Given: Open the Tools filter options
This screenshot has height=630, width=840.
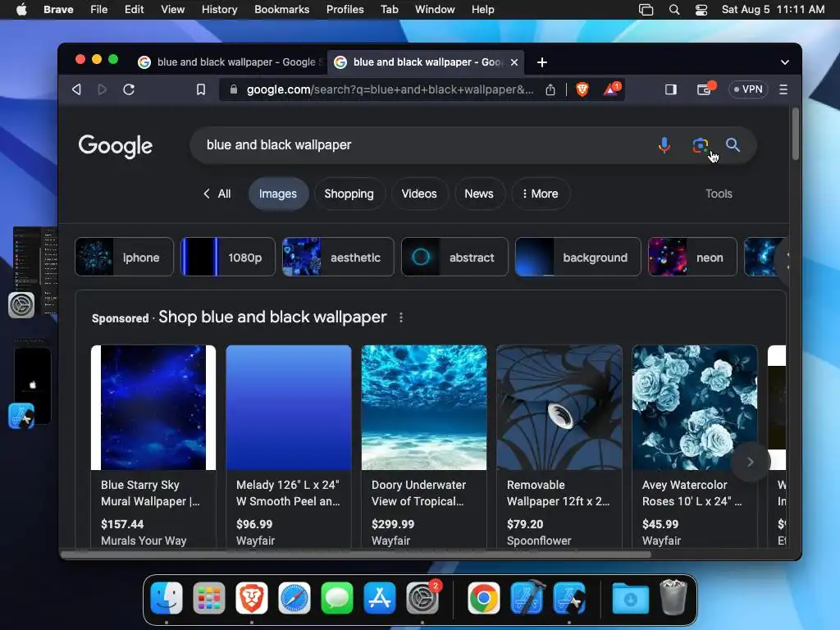Looking at the screenshot, I should [719, 194].
